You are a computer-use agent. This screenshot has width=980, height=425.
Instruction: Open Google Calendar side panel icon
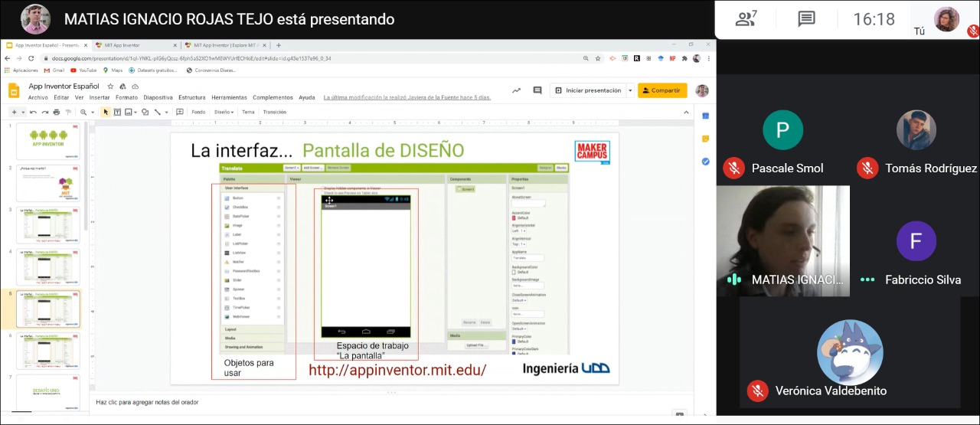coord(705,116)
